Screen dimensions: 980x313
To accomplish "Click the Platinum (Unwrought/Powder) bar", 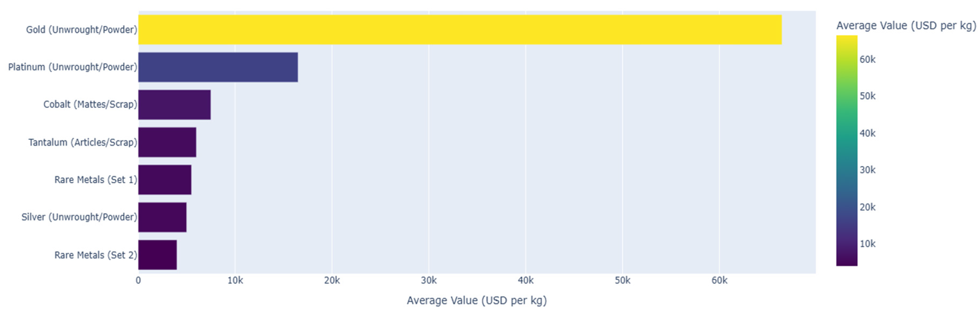I will click(218, 67).
